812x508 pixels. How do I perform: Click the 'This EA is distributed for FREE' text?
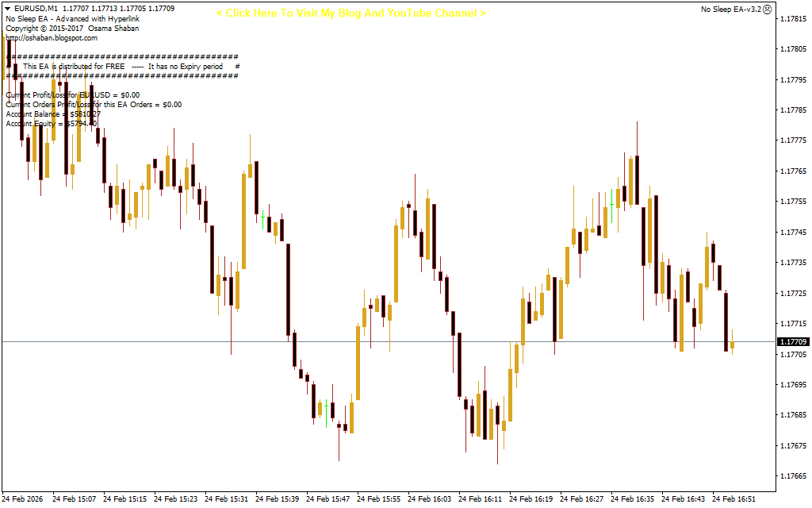pos(74,67)
